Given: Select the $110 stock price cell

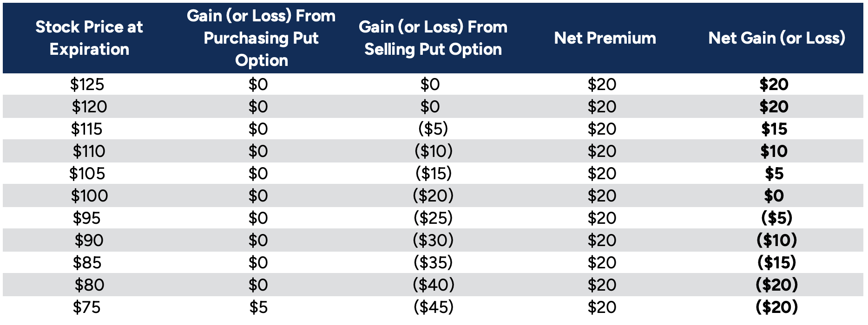Looking at the screenshot, I should click(x=89, y=151).
